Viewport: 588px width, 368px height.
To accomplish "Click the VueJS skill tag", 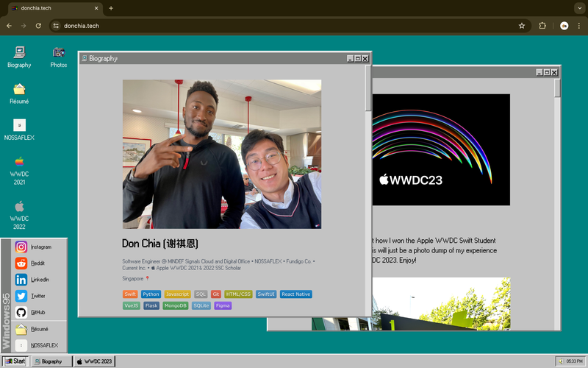I will (132, 305).
